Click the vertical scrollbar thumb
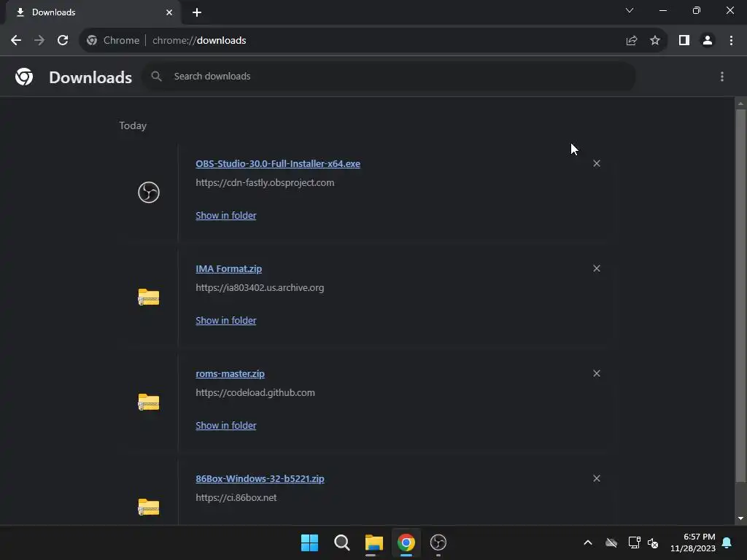 (x=740, y=295)
